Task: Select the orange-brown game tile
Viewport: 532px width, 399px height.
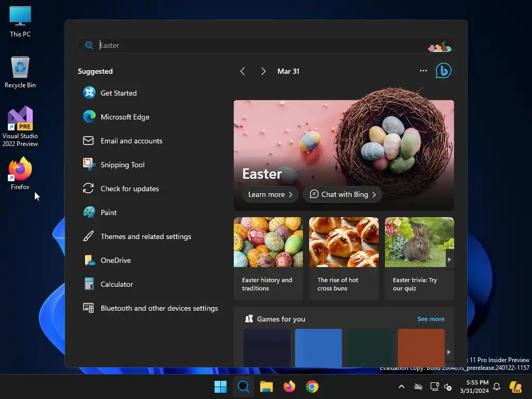Action: (x=421, y=348)
